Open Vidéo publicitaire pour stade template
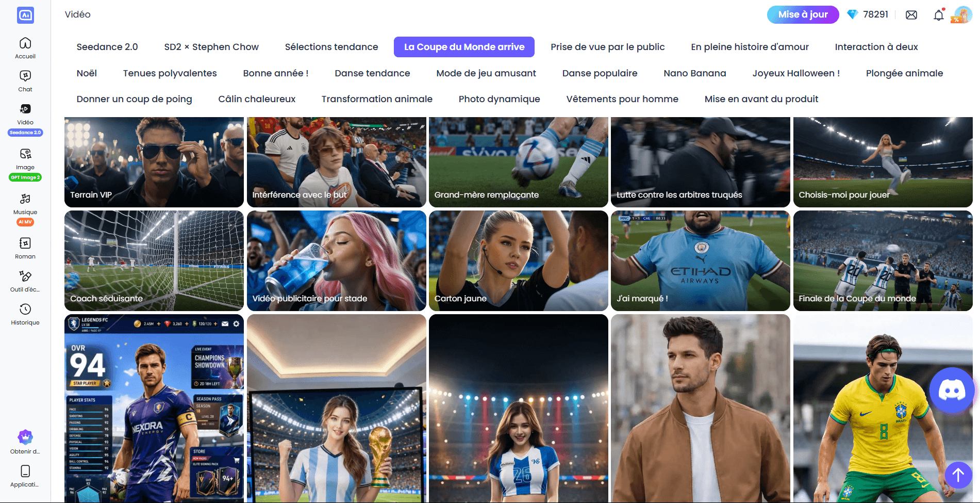 click(336, 261)
